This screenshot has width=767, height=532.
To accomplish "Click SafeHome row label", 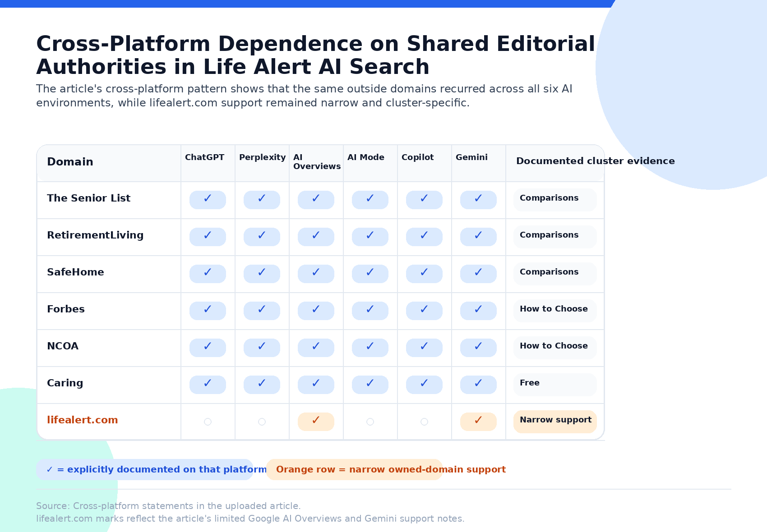I will click(x=75, y=272).
